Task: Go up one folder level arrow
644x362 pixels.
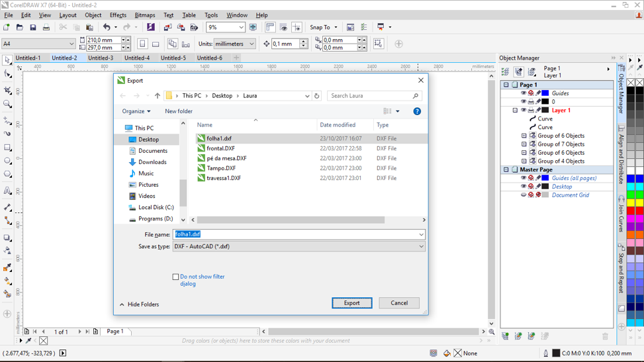Action: [x=158, y=96]
